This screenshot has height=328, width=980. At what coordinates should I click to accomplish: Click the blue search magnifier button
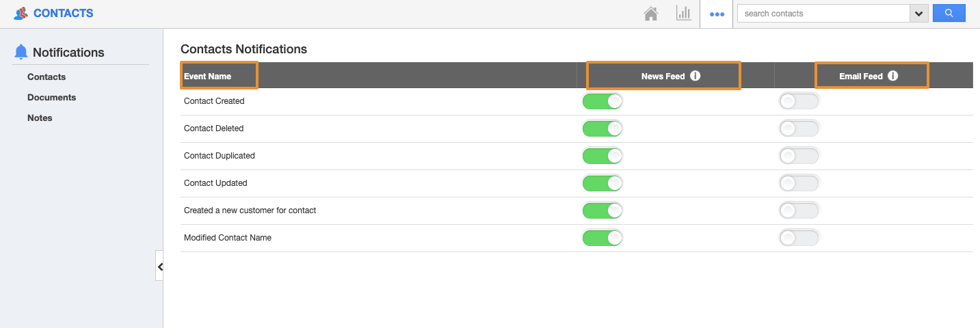click(949, 13)
